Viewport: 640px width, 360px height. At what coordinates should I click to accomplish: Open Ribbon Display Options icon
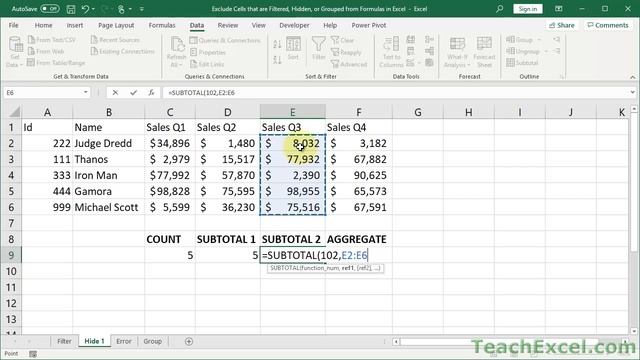(x=559, y=9)
